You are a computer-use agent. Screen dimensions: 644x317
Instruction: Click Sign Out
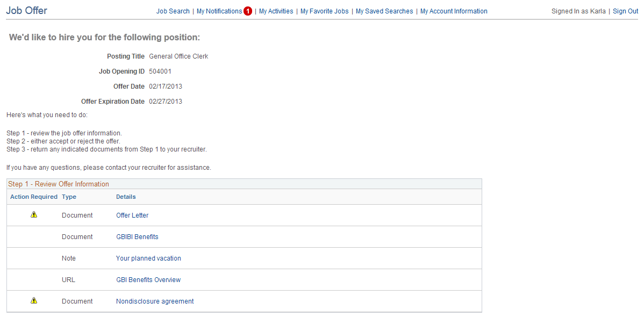pos(625,11)
